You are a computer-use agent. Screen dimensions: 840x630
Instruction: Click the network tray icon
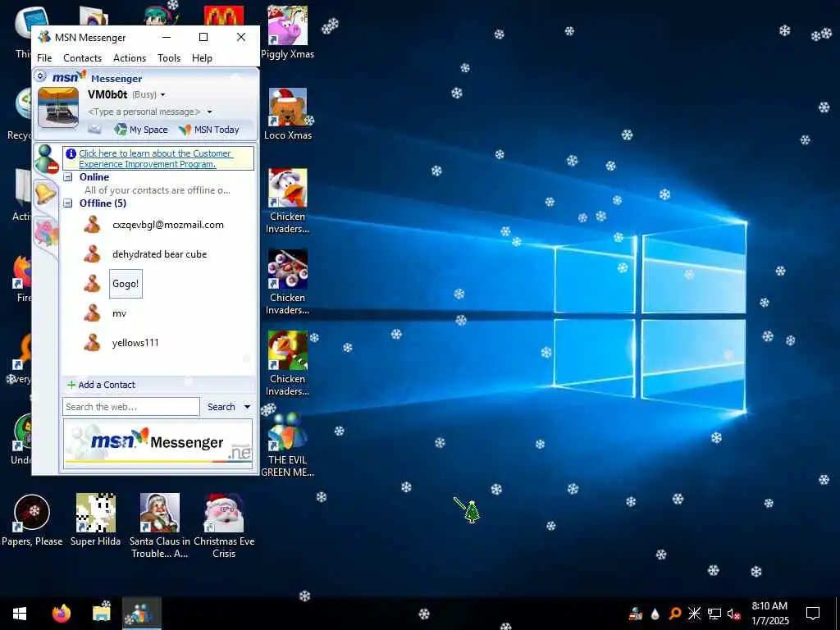coord(714,614)
